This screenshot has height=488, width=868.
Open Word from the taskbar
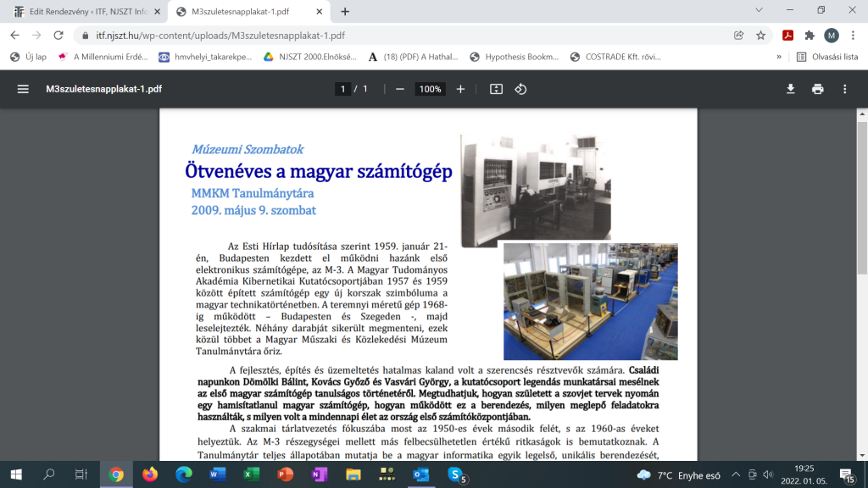click(218, 474)
